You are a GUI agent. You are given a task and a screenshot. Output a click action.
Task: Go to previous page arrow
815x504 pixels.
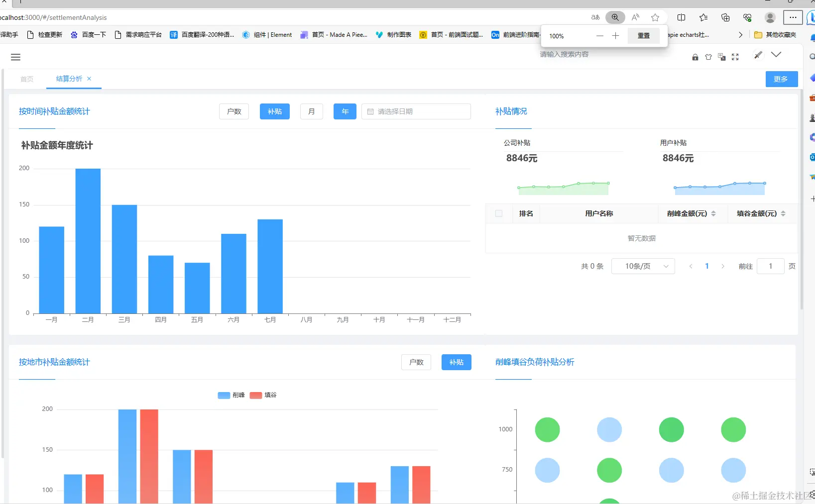(x=691, y=266)
